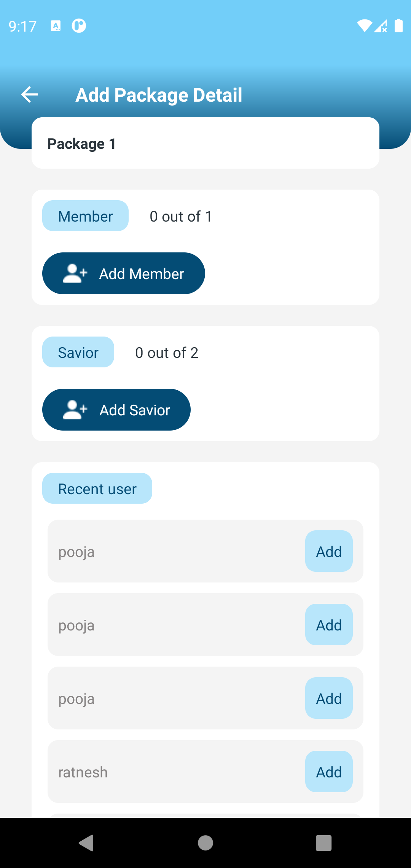Tap the Recent user label chip
Screen dimensions: 411x868
97,488
